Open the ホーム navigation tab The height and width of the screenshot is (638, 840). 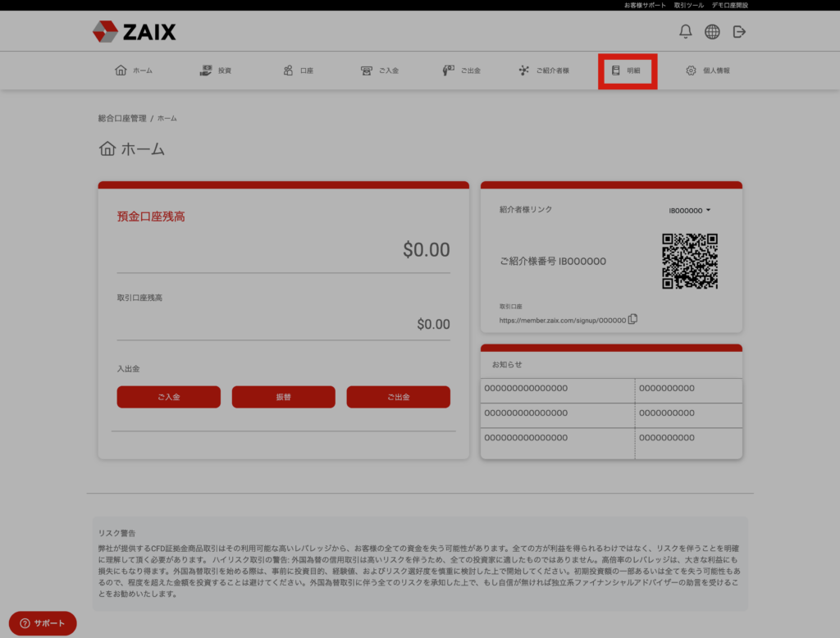coord(134,71)
